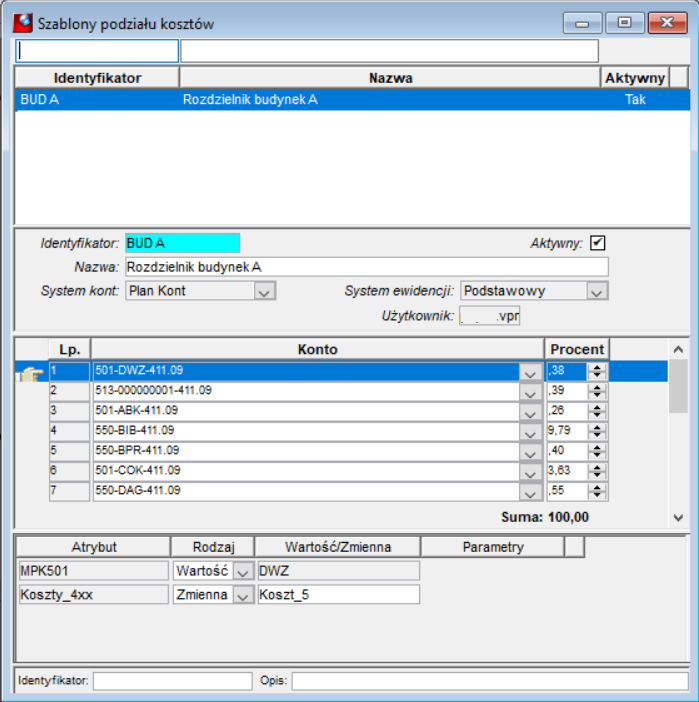The width and height of the screenshot is (699, 702).
Task: Click the Konto column header
Action: click(317, 349)
